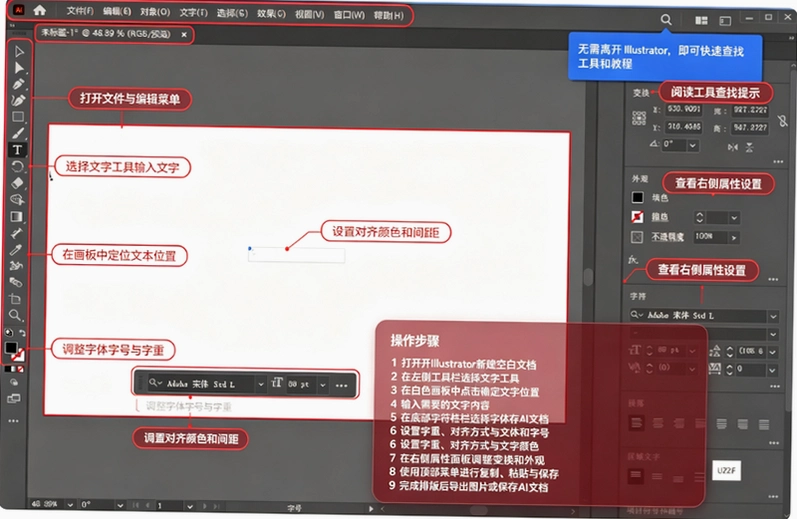Click the stroke weight stepper arrows
Image resolution: width=797 pixels, height=519 pixels.
[x=700, y=218]
